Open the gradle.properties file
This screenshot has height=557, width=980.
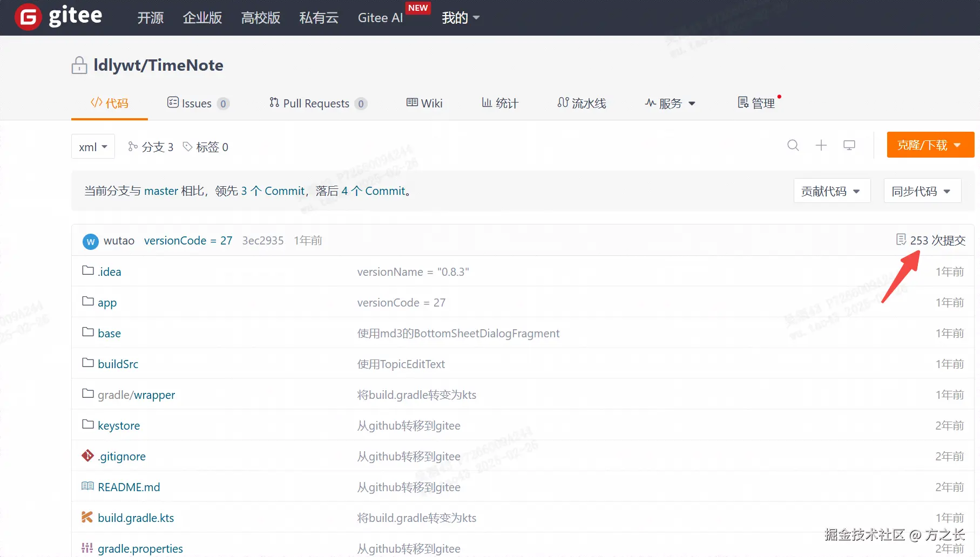point(140,548)
